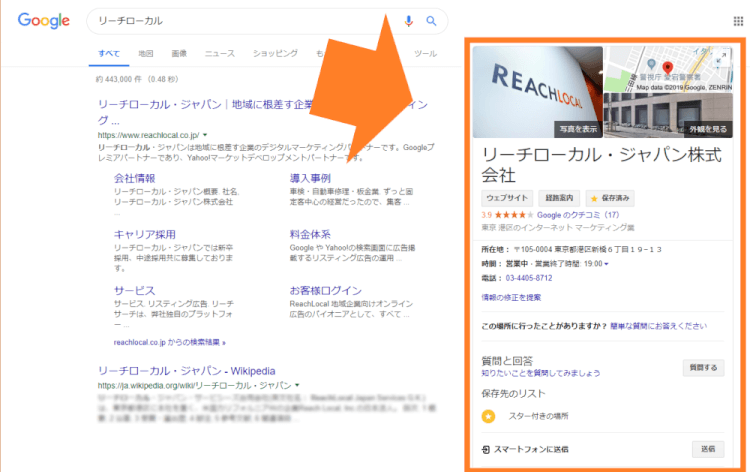
Task: Switch to the ニュース tab
Action: [220, 54]
